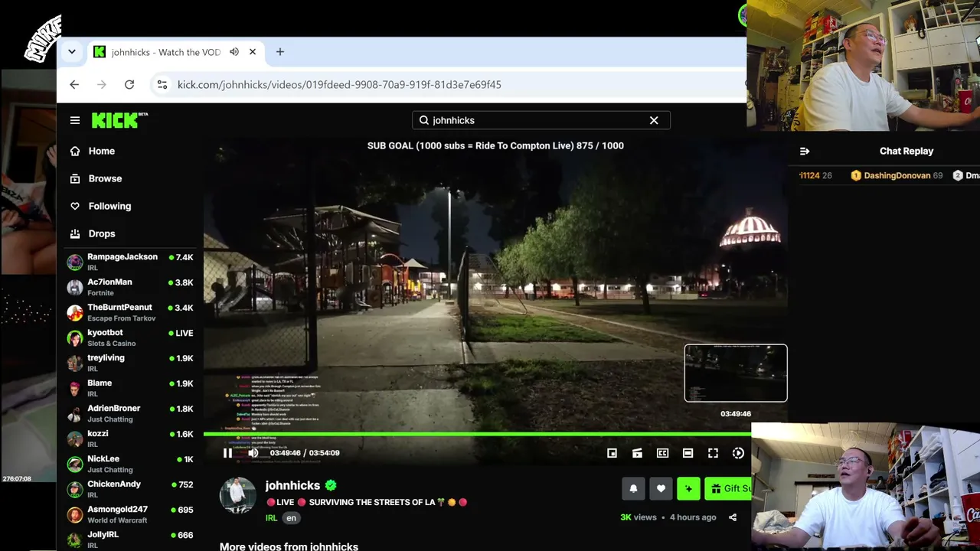980x551 pixels.
Task: Open kyootbot channel from sidebar
Action: click(x=130, y=337)
